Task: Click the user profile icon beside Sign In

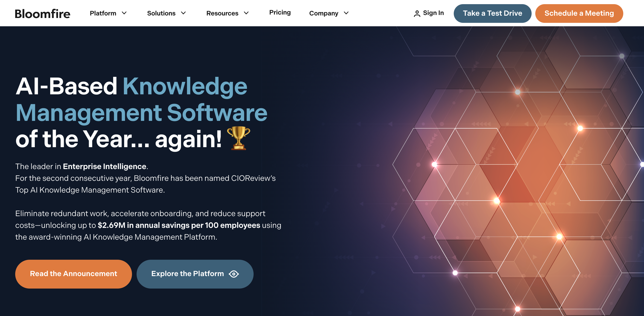Action: tap(417, 14)
